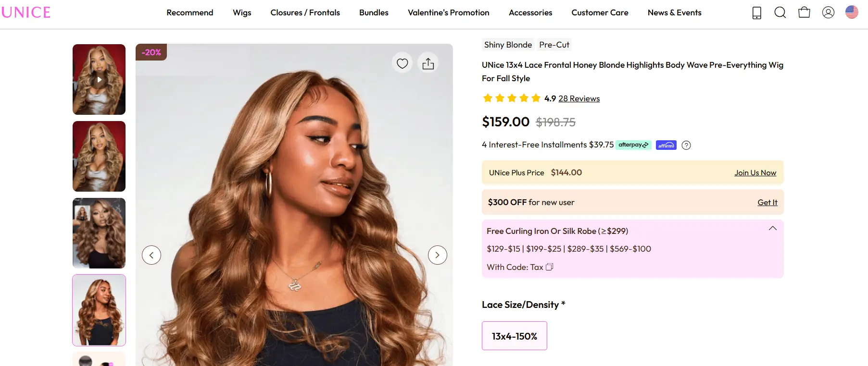The height and width of the screenshot is (366, 868).
Task: Open the Wigs menu
Action: (x=242, y=12)
